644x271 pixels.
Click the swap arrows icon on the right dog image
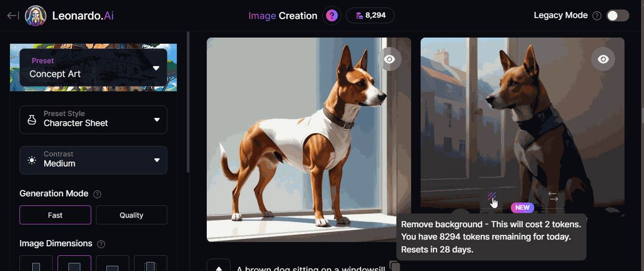(553, 196)
